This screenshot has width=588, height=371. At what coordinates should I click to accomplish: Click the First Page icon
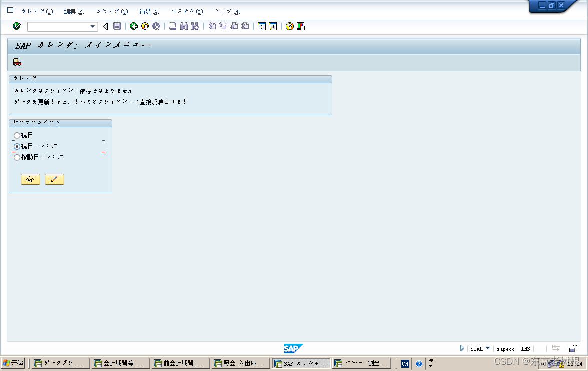[x=212, y=26]
